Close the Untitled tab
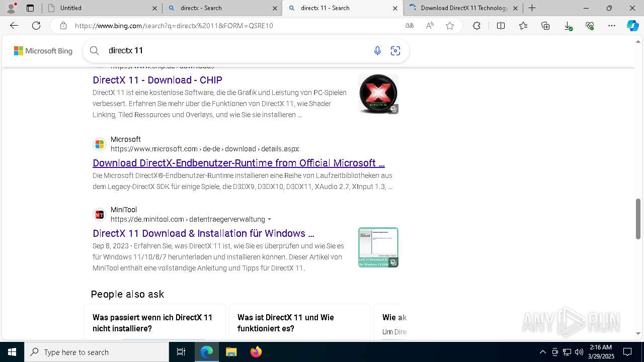 click(154, 8)
